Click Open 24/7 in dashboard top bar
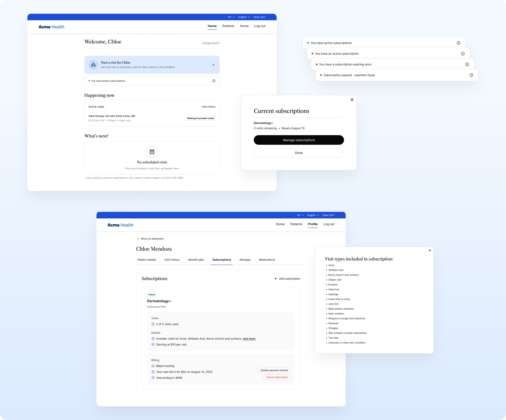Image resolution: width=506 pixels, height=420 pixels. (x=259, y=17)
